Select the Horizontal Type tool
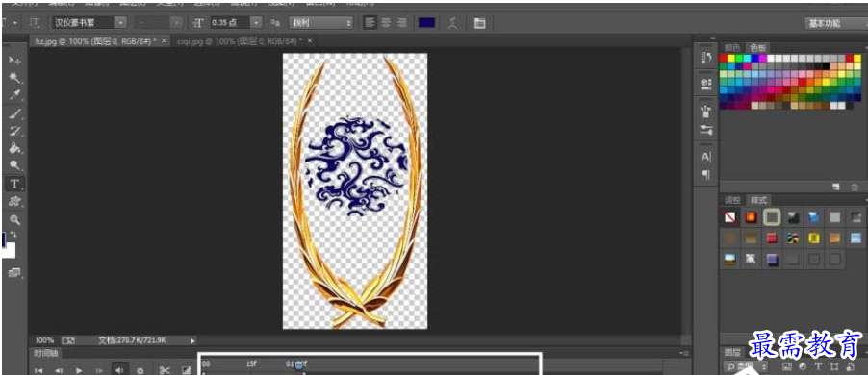The width and height of the screenshot is (868, 375). pyautogui.click(x=15, y=184)
